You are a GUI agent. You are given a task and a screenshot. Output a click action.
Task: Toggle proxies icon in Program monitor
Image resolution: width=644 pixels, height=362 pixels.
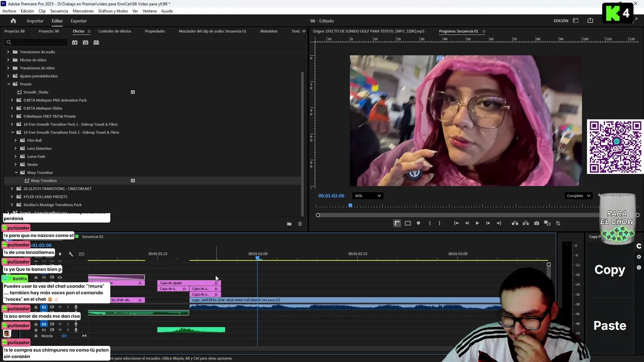558,223
